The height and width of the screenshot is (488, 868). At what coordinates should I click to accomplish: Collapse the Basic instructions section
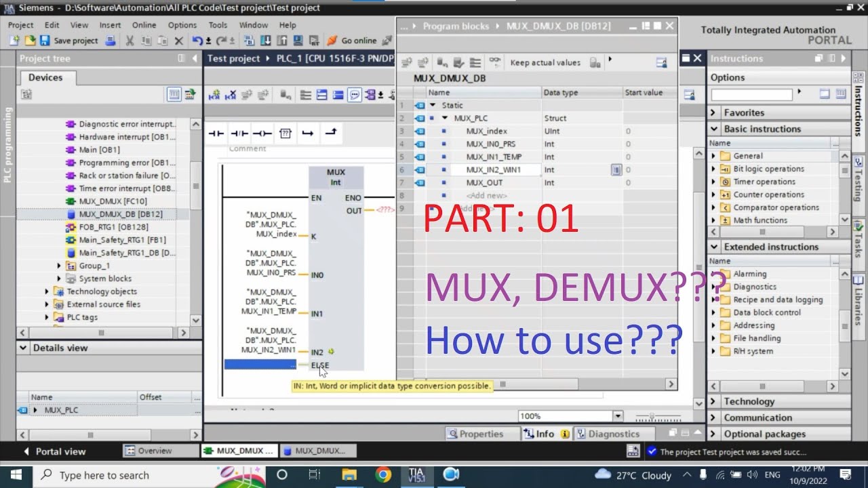[713, 129]
